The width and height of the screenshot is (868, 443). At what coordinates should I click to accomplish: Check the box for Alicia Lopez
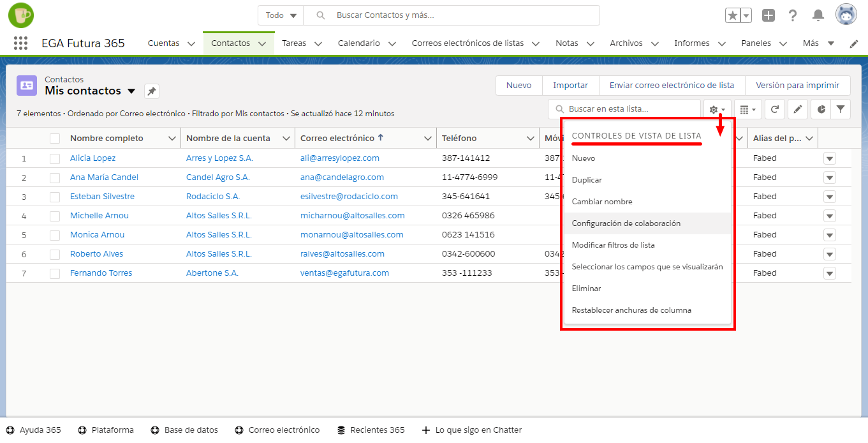click(x=55, y=158)
